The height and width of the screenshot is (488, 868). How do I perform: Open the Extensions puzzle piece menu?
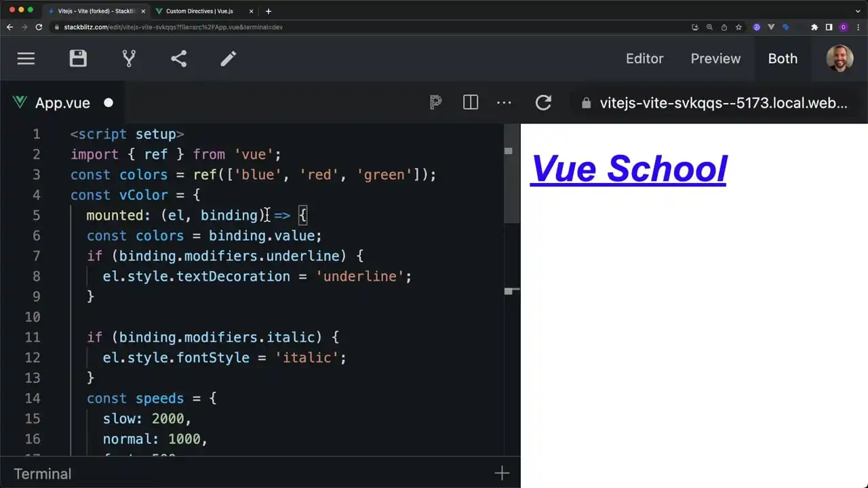814,27
